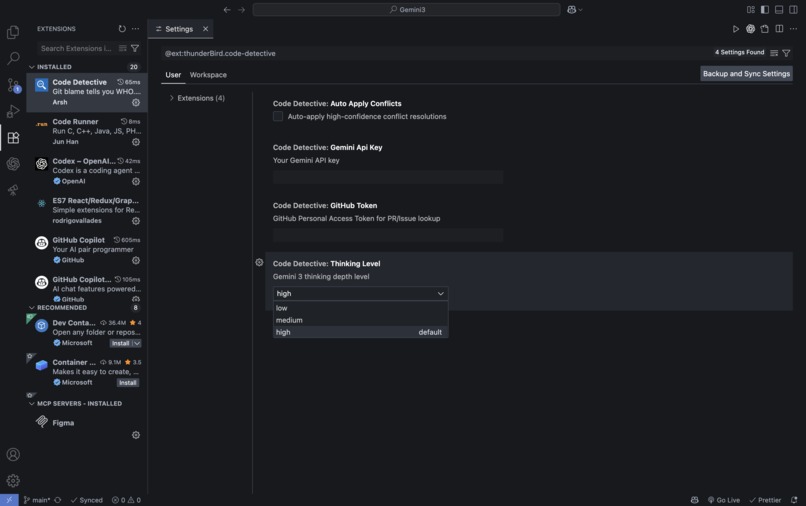Open manage gear for Code Runner
The height and width of the screenshot is (506, 806).
coord(136,142)
